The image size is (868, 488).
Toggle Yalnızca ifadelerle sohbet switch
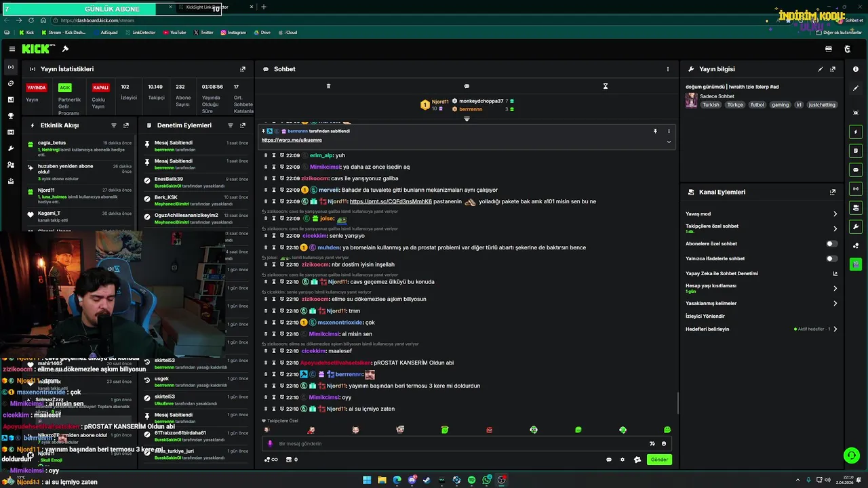[x=831, y=258]
